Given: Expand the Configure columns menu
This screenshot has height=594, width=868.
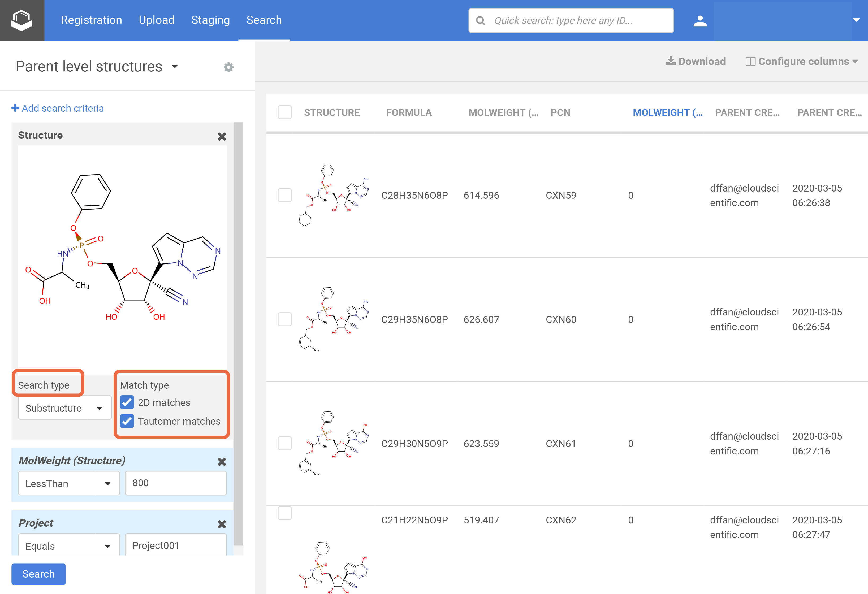Looking at the screenshot, I should [x=855, y=62].
